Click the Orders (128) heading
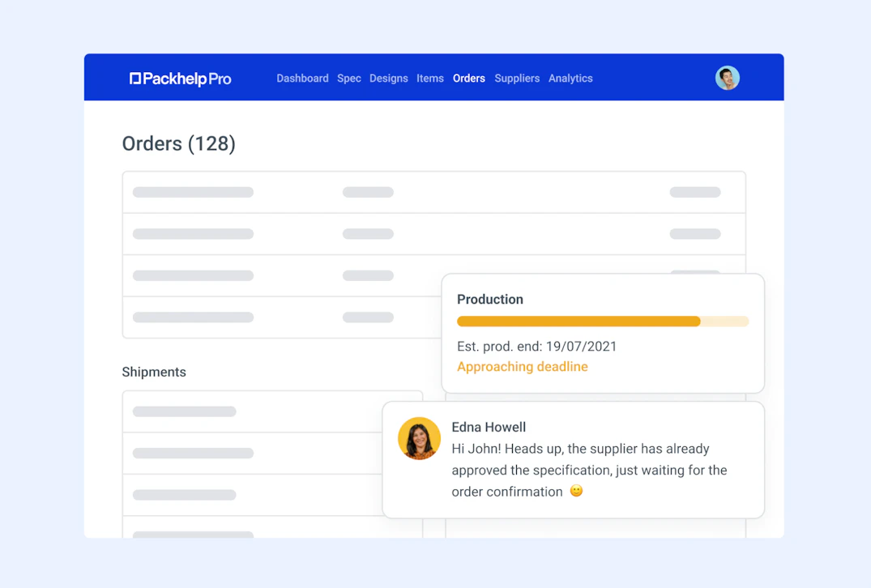The image size is (871, 588). click(178, 143)
